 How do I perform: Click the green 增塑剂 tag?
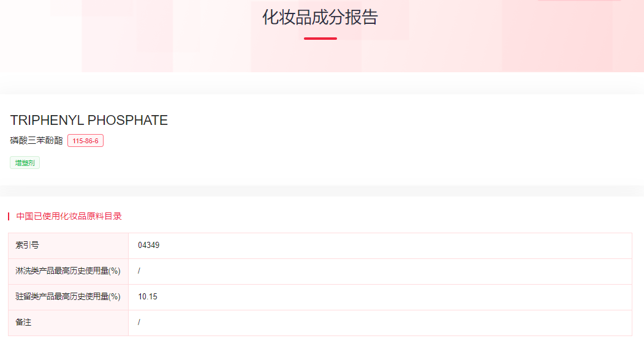(25, 163)
